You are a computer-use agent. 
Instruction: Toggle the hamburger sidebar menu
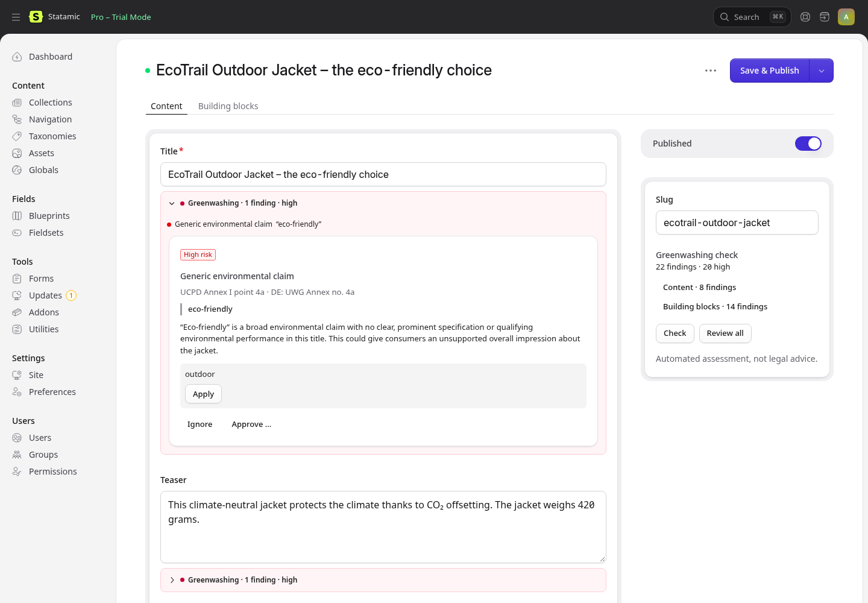[x=16, y=17]
